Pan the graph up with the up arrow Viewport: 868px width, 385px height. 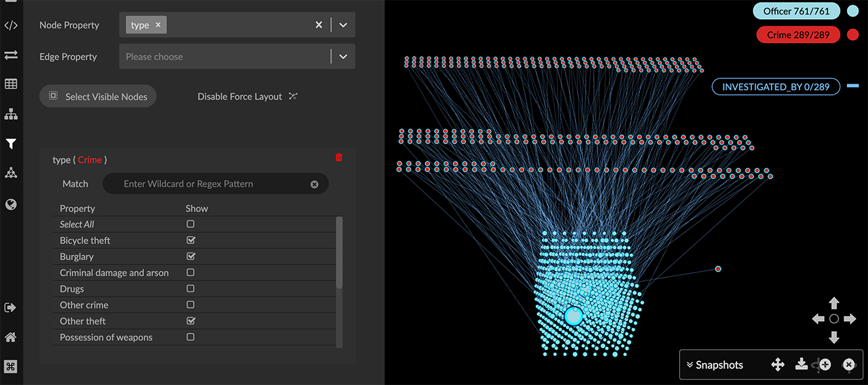834,303
